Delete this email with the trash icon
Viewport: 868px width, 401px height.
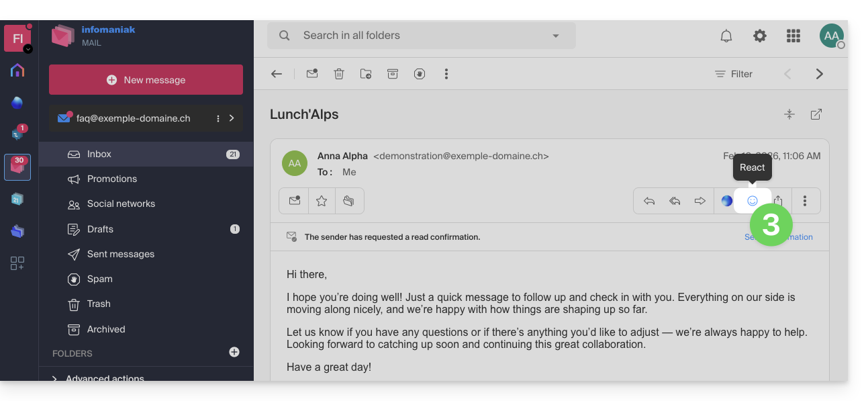tap(339, 74)
